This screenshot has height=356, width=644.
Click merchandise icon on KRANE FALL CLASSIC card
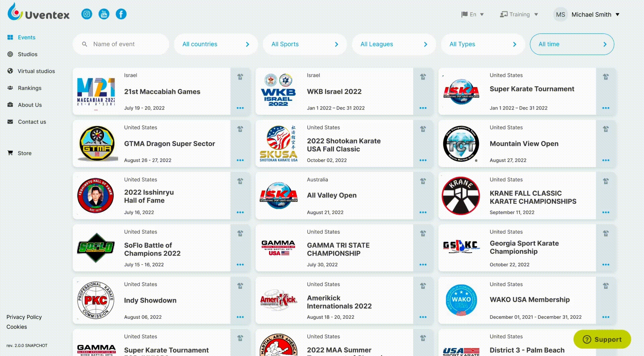[606, 181]
